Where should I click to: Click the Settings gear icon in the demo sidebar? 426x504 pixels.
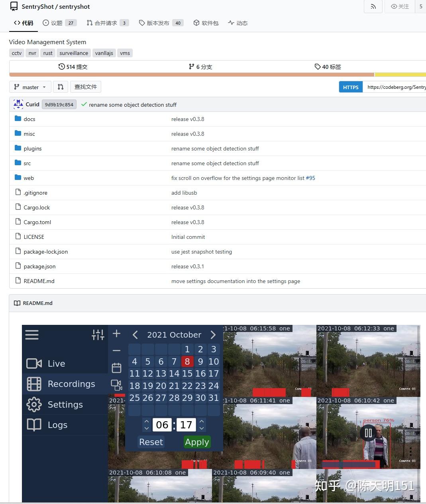click(33, 404)
